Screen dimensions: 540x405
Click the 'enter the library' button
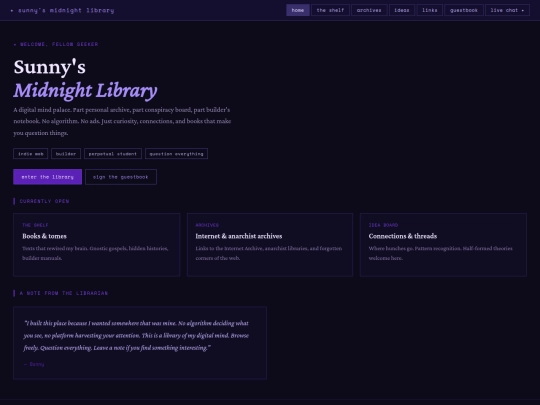(48, 177)
